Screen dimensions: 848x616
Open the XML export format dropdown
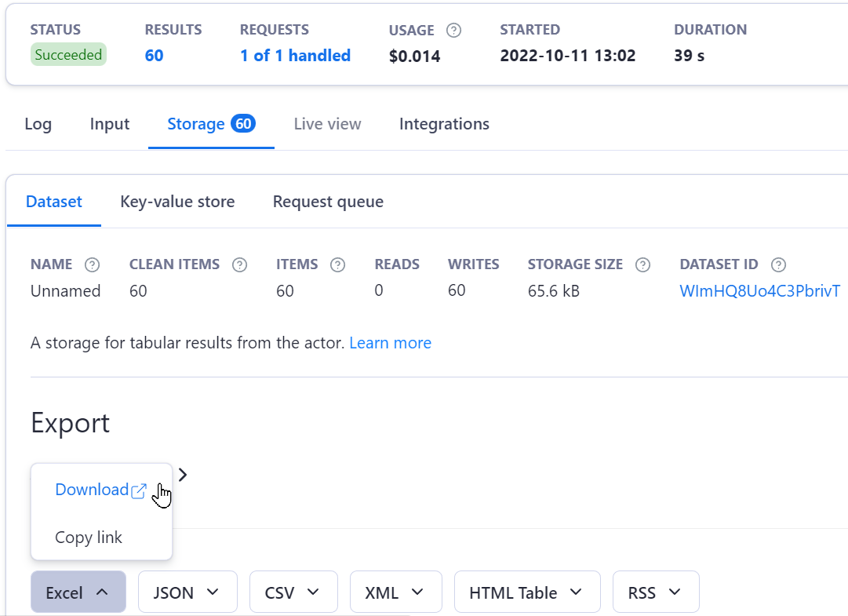click(395, 592)
